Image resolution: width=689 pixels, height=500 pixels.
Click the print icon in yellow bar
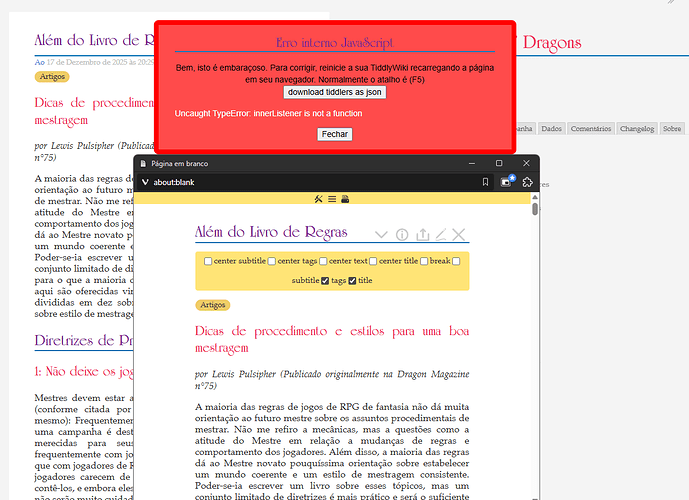pyautogui.click(x=346, y=199)
